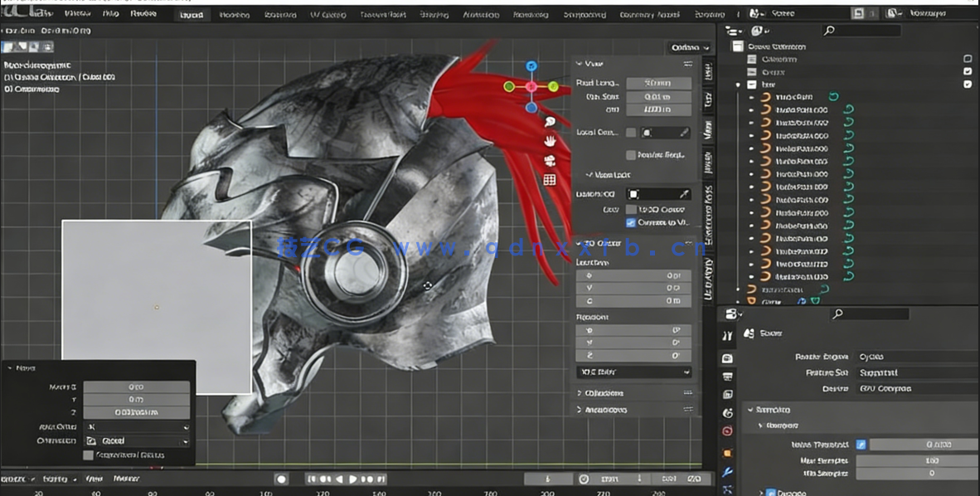This screenshot has width=980, height=496.
Task: Click the pan hand icon in the viewport sidebar
Action: [549, 142]
